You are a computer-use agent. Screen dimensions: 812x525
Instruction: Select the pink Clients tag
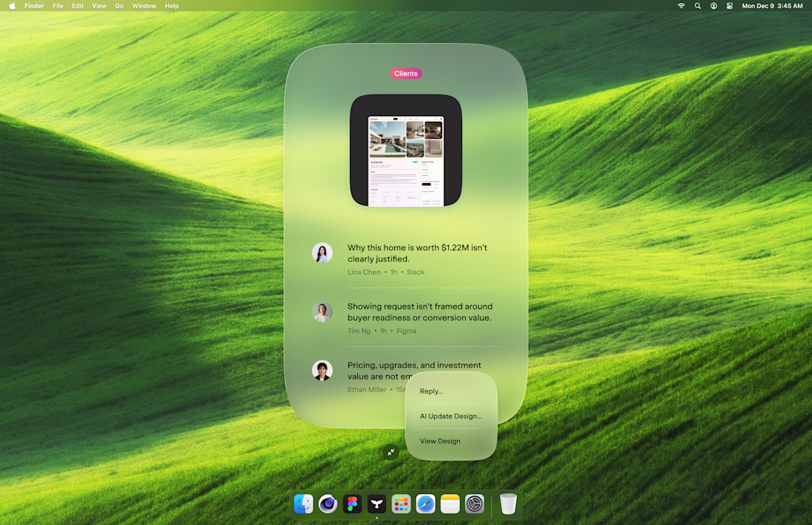point(405,73)
